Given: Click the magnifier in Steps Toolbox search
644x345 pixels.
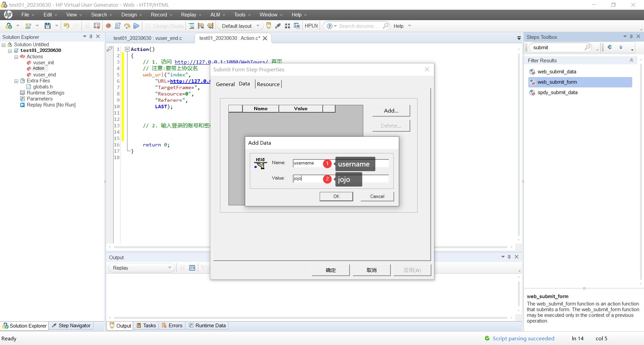Looking at the screenshot, I should coord(588,47).
